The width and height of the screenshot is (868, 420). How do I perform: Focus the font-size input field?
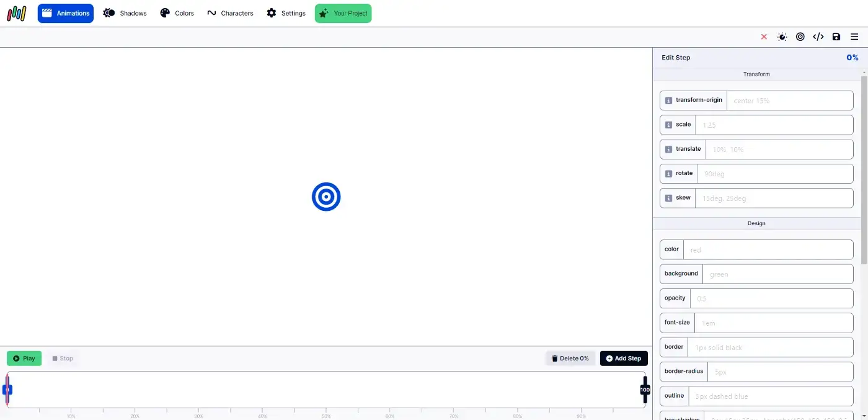pos(774,323)
